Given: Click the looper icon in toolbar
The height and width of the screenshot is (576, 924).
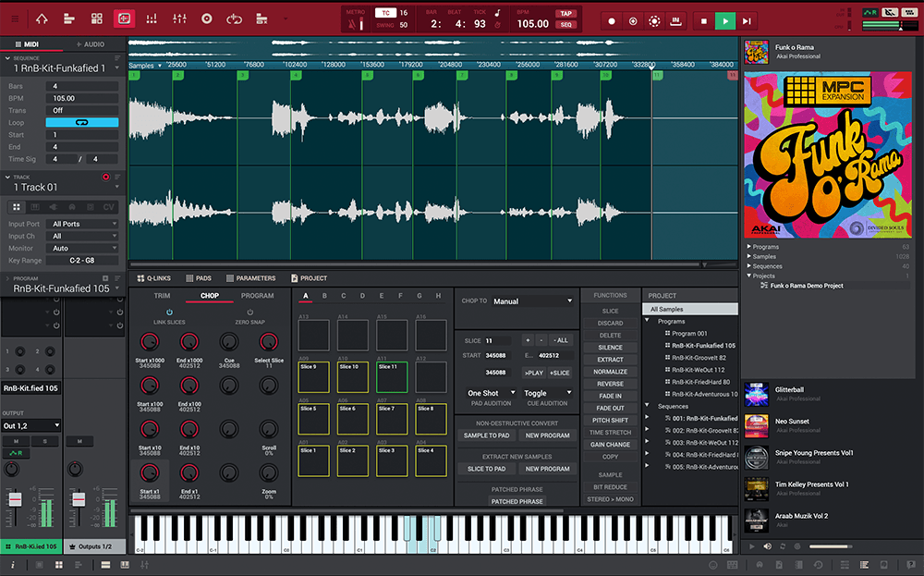Looking at the screenshot, I should click(x=234, y=18).
